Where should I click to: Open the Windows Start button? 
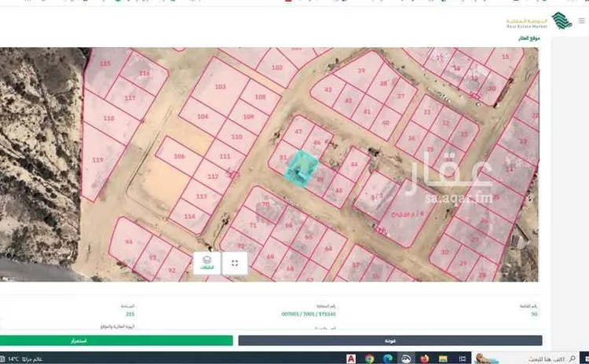click(x=584, y=359)
